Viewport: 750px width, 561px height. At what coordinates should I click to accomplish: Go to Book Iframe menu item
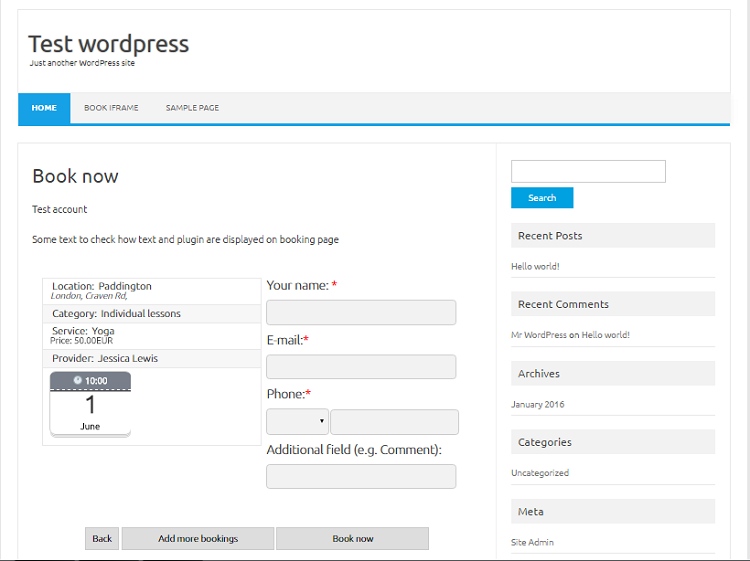[x=111, y=108]
